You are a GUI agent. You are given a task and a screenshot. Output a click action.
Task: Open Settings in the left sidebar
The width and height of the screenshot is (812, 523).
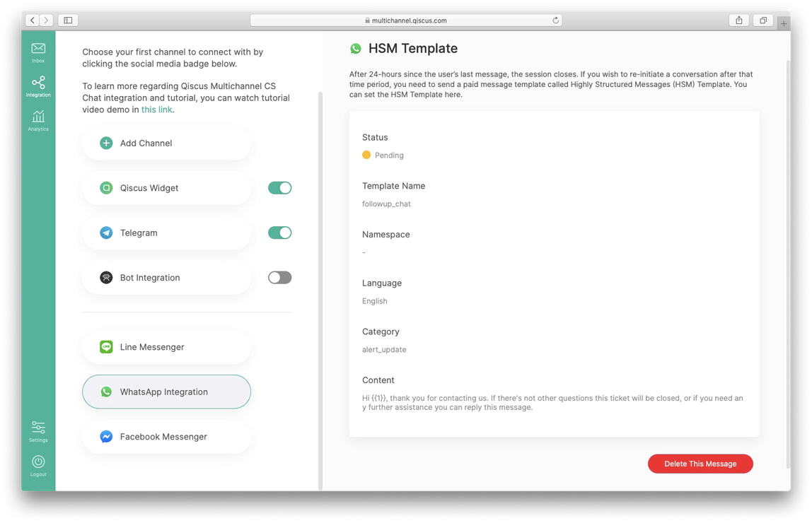38,430
